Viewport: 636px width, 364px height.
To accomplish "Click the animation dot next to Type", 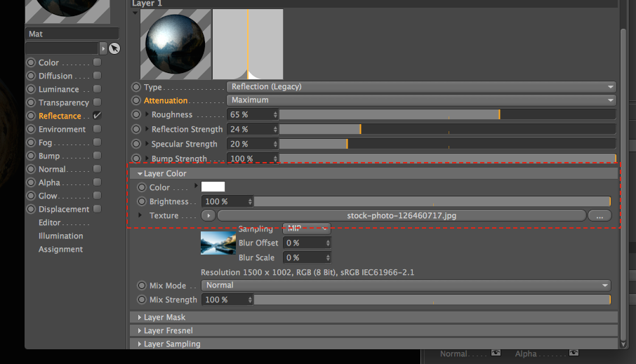I will click(136, 87).
